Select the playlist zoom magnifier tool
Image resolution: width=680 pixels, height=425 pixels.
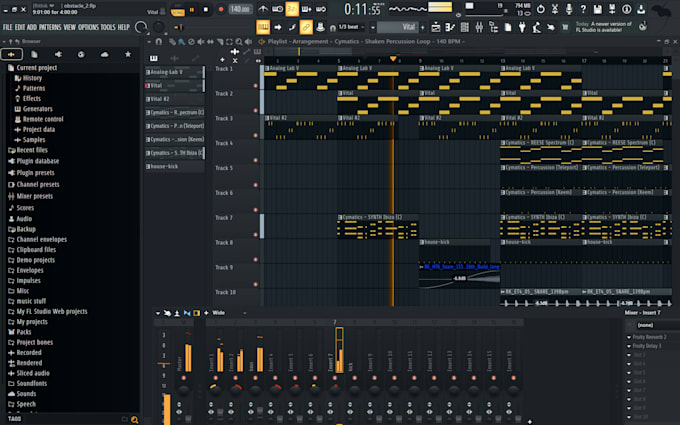click(x=239, y=42)
